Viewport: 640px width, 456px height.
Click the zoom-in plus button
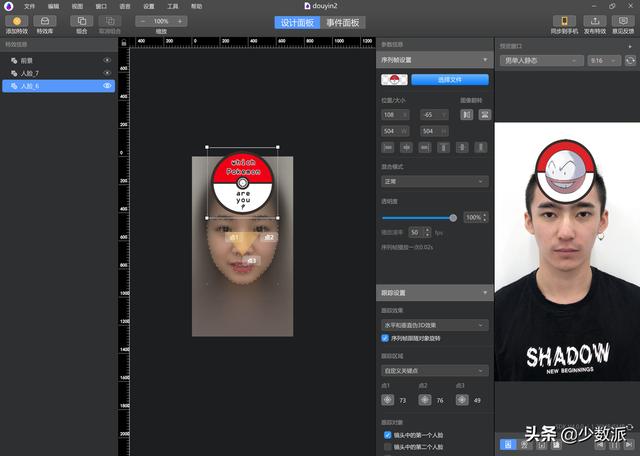click(x=180, y=21)
